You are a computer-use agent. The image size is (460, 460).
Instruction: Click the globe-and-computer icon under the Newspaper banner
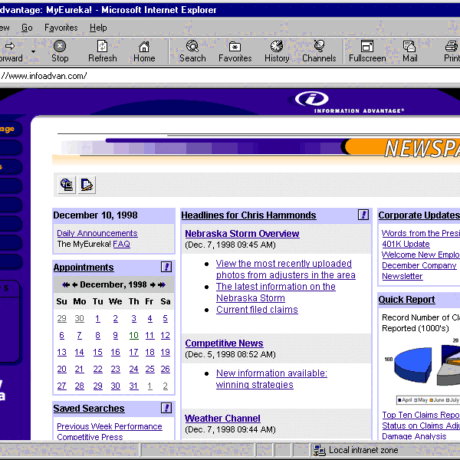(x=67, y=185)
